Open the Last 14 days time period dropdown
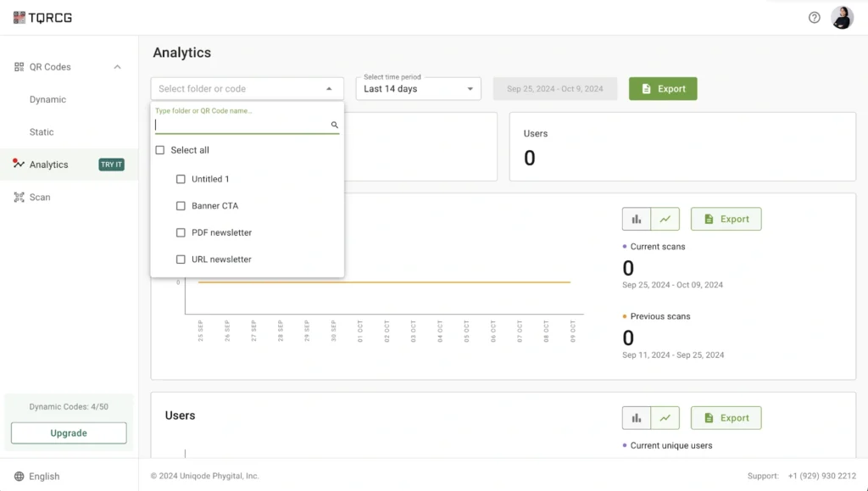 pos(418,88)
